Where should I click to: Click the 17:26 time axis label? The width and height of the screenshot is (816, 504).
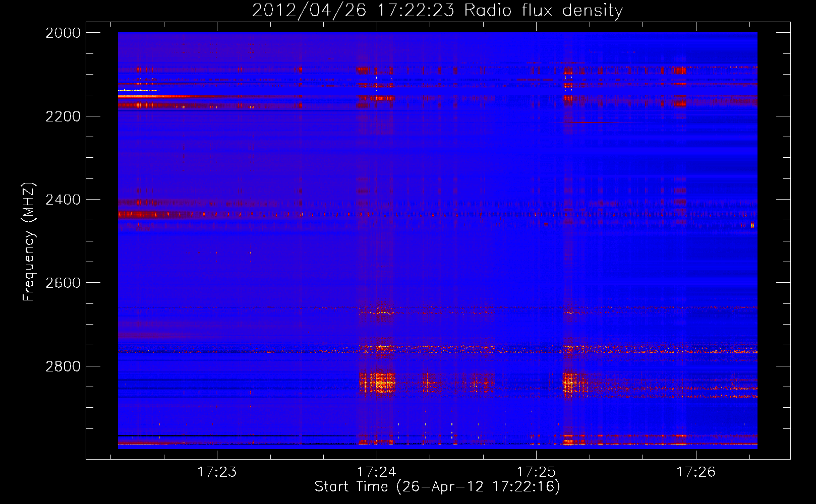(696, 472)
